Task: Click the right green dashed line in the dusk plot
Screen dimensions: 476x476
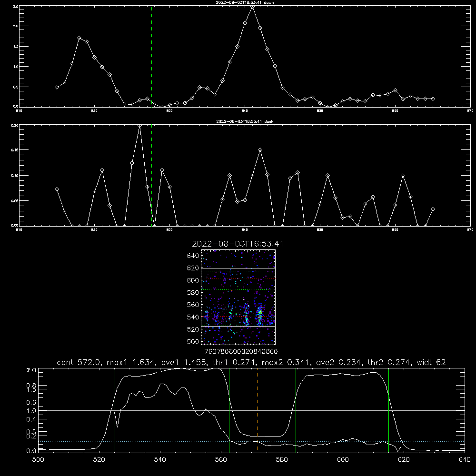Action: (x=263, y=175)
